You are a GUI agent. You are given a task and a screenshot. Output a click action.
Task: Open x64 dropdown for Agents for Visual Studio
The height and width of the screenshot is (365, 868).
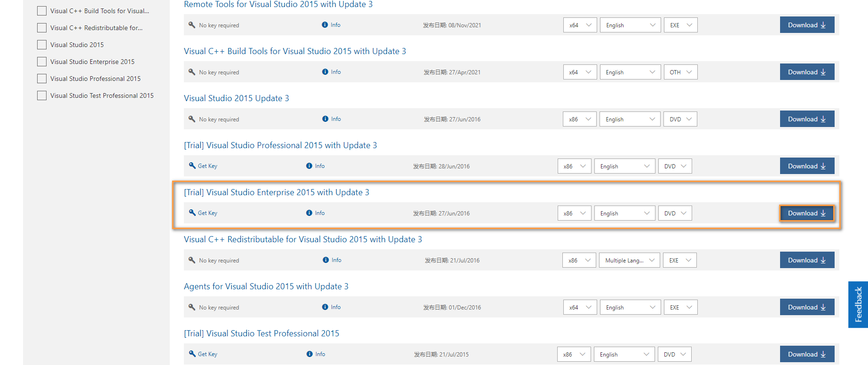click(x=580, y=307)
